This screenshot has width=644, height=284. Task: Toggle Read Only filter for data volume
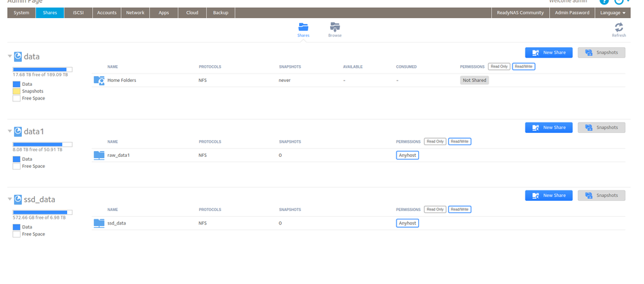click(x=499, y=66)
